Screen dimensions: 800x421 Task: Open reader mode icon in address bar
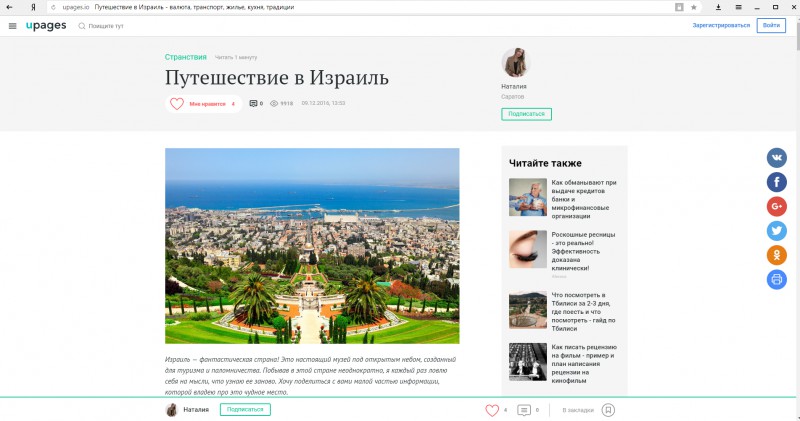click(679, 7)
